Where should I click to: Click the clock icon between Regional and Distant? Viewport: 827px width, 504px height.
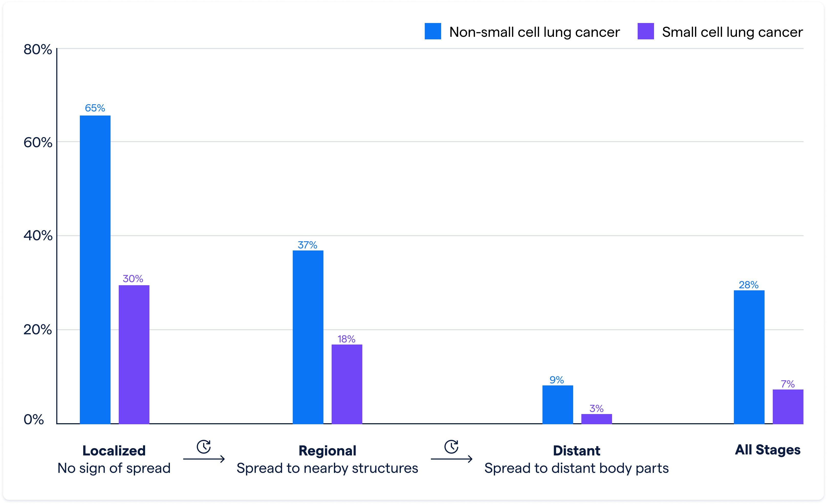[x=451, y=447]
